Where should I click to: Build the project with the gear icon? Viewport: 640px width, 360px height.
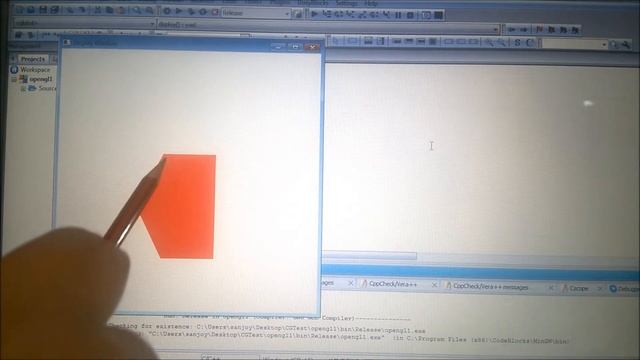(x=167, y=11)
